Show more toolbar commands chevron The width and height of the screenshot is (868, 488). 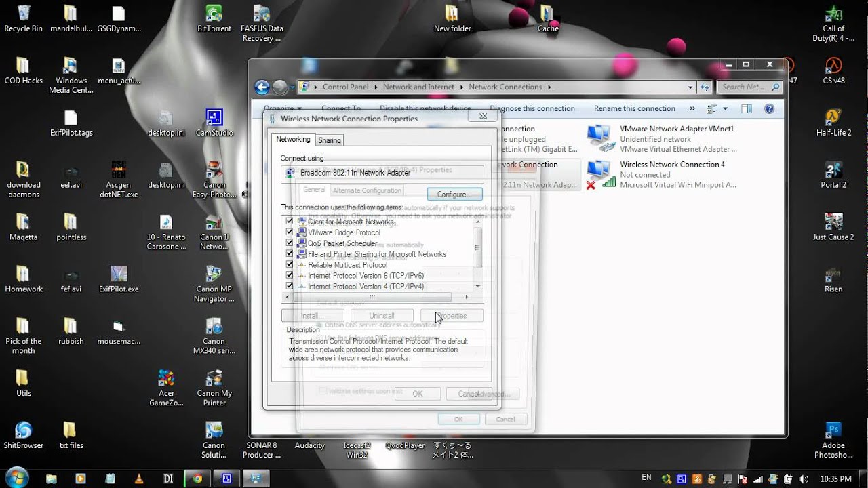point(692,108)
